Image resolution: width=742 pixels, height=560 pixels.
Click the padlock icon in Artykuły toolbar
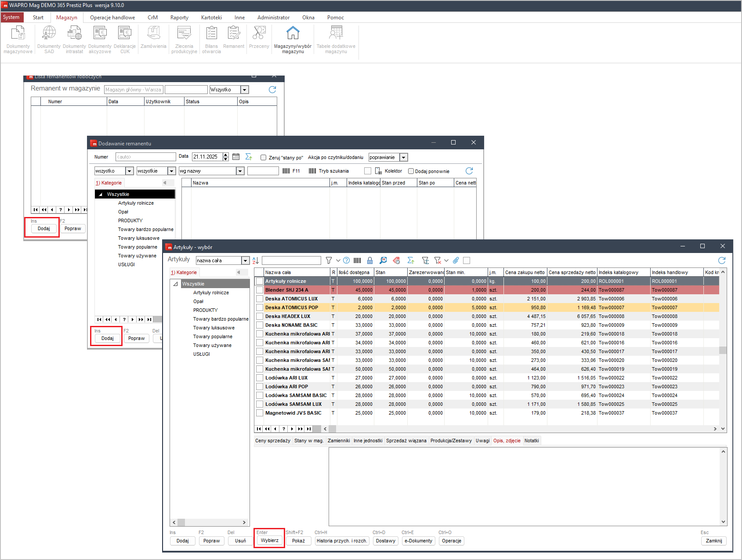tap(370, 260)
